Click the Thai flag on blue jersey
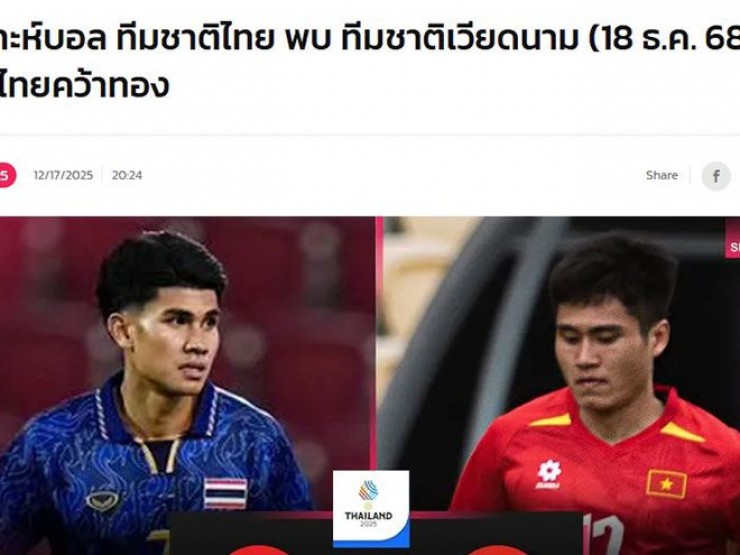The width and height of the screenshot is (740, 555). 225,493
